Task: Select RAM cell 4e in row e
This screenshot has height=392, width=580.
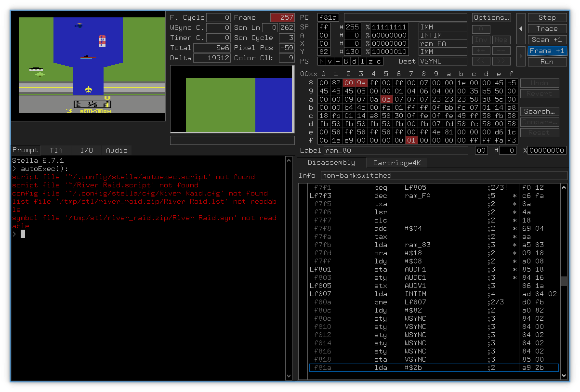Action: [x=436, y=132]
